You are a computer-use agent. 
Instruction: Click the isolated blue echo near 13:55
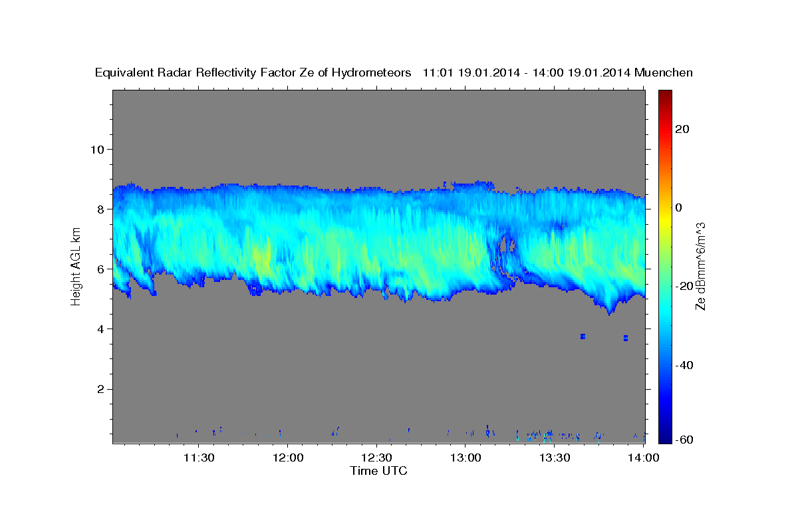click(626, 338)
